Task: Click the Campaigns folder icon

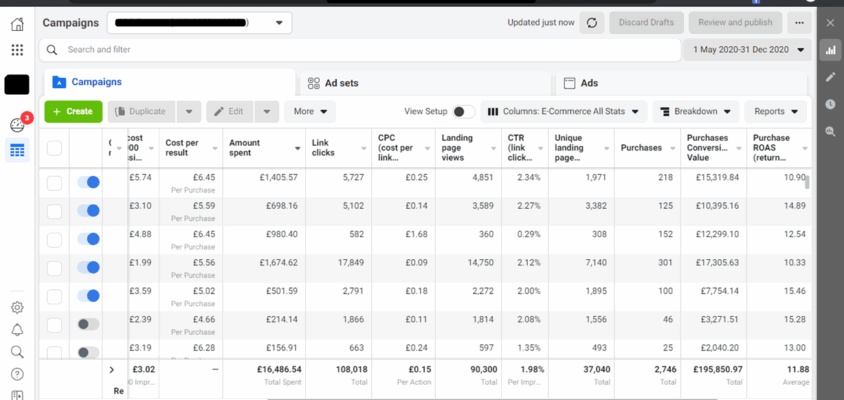Action: point(59,82)
